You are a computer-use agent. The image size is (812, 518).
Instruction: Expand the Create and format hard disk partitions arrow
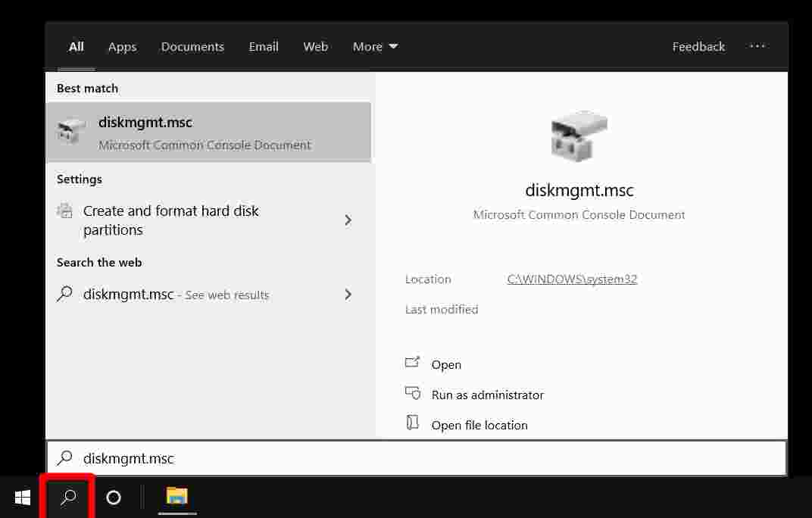point(348,220)
